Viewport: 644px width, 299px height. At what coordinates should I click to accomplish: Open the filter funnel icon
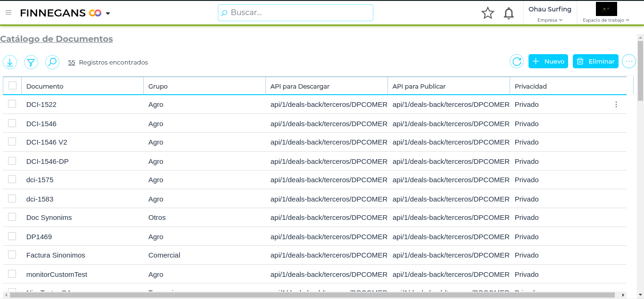point(31,62)
